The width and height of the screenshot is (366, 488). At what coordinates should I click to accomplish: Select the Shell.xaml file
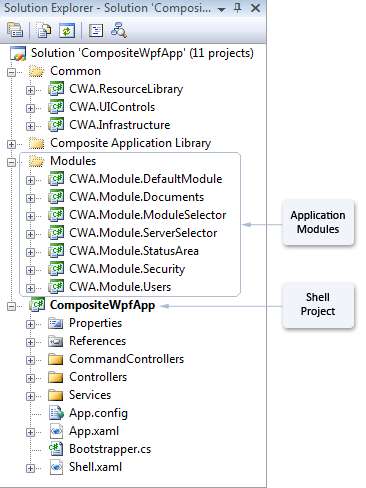point(95,467)
